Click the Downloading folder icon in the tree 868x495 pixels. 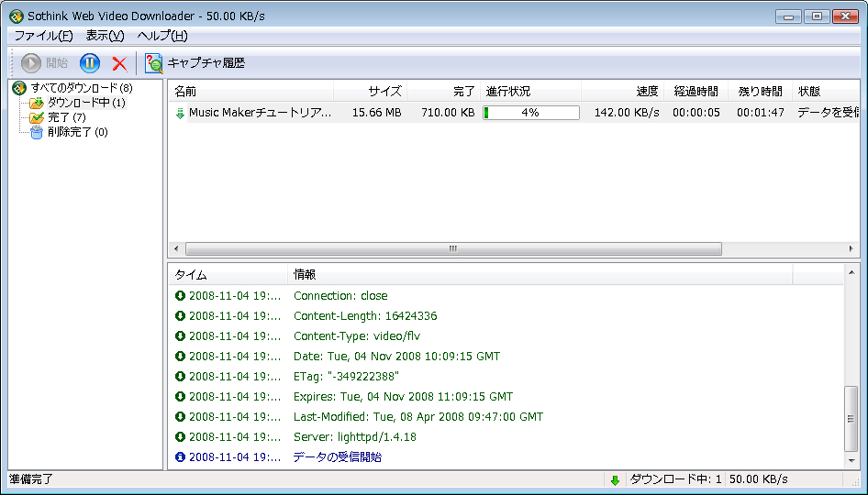[37, 103]
